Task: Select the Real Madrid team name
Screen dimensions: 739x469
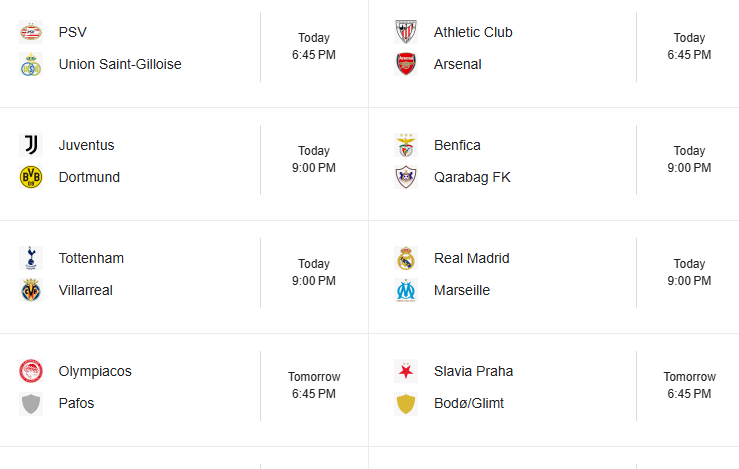Action: point(471,258)
